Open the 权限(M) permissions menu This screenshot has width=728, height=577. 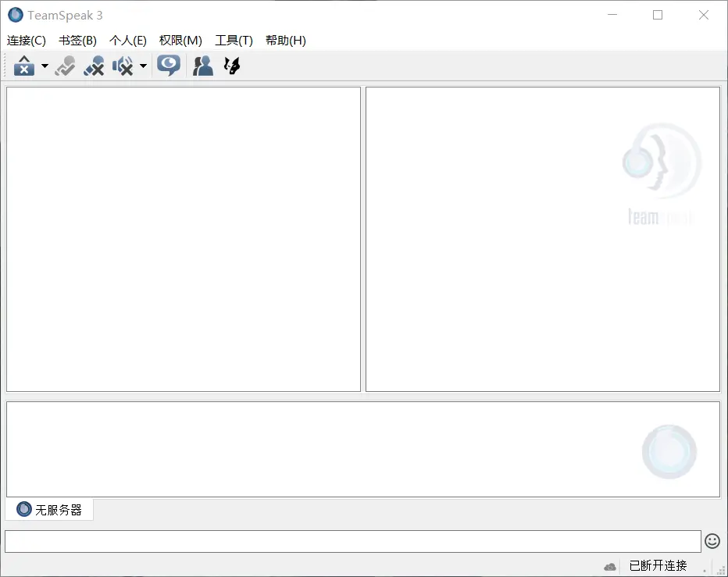pos(180,41)
